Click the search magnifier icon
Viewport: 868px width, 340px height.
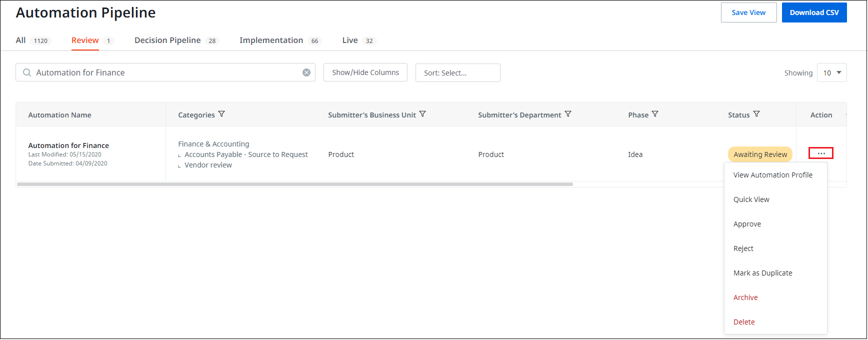pyautogui.click(x=27, y=72)
